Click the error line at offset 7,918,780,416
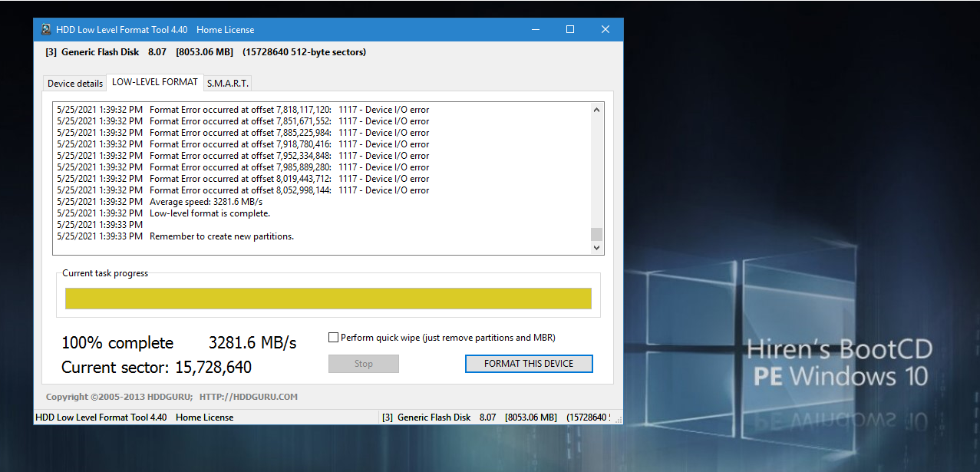The width and height of the screenshot is (980, 472). (243, 144)
